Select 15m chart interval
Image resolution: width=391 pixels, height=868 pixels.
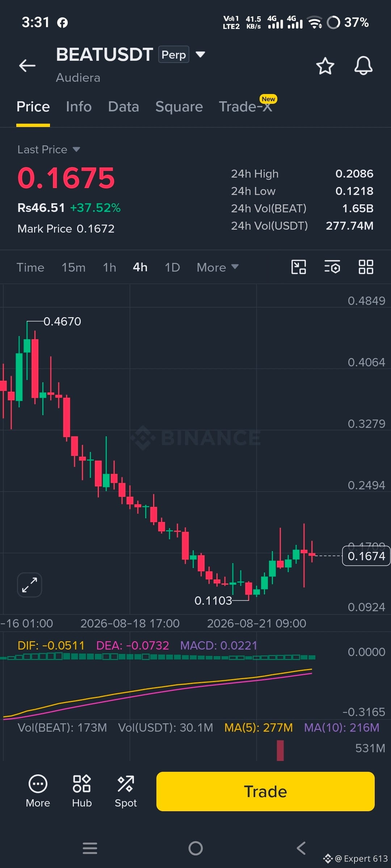[73, 267]
